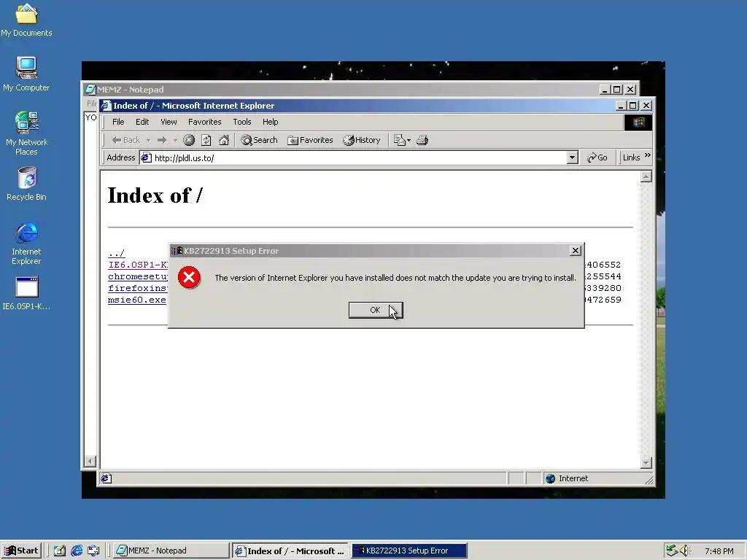This screenshot has width=747, height=560.
Task: Expand the Back button history dropdown
Action: pyautogui.click(x=148, y=140)
